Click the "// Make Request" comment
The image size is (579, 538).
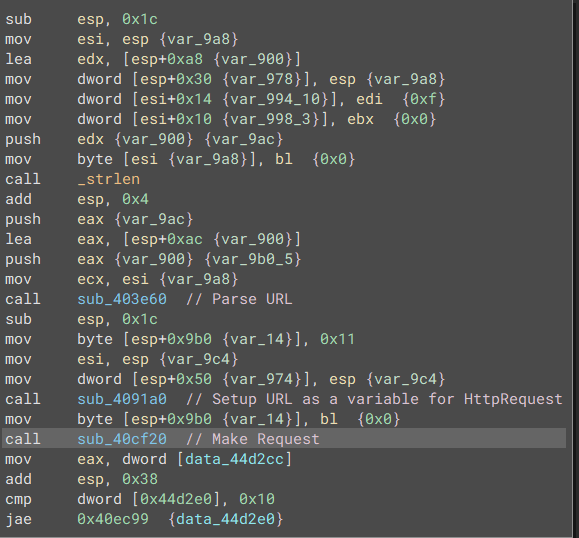coord(253,439)
